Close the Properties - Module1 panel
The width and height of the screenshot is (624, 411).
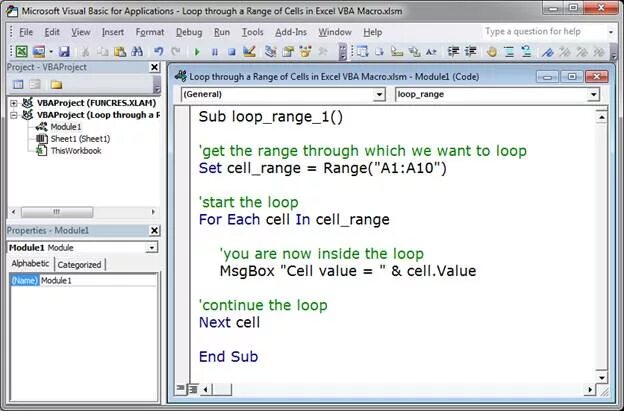click(x=154, y=230)
